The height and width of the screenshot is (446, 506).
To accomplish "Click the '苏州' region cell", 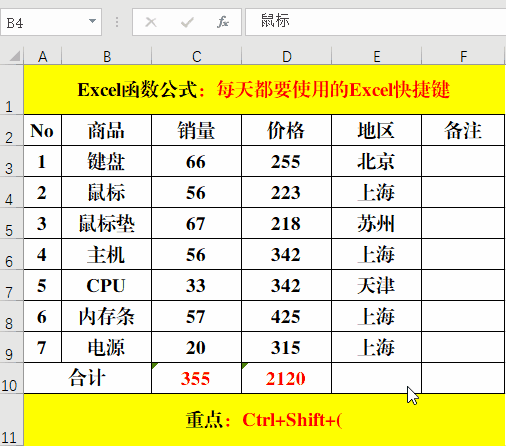I will [377, 223].
